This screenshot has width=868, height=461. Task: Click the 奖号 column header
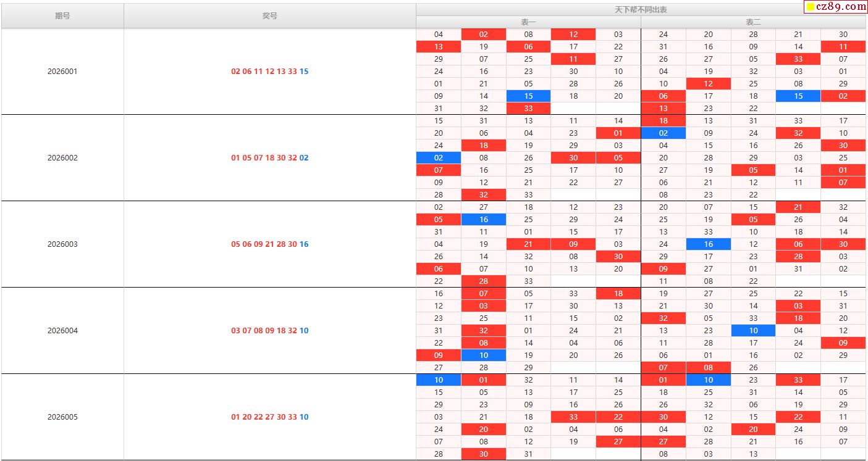tap(270, 16)
